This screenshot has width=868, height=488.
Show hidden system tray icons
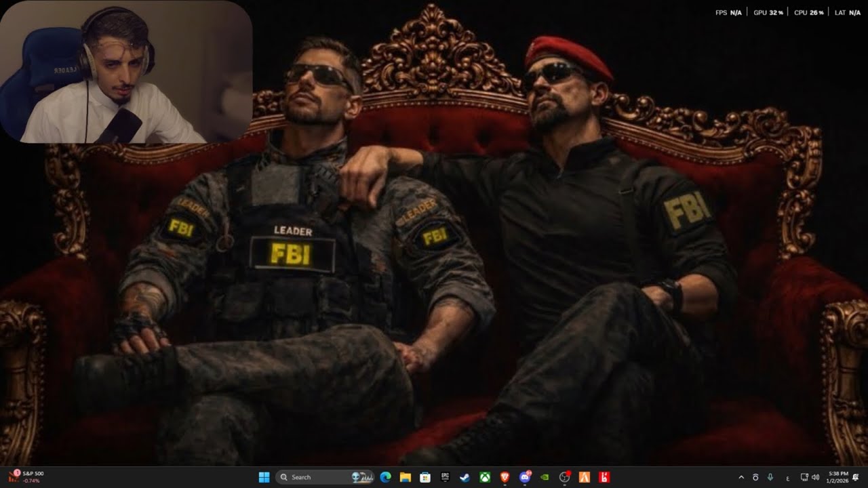click(741, 477)
